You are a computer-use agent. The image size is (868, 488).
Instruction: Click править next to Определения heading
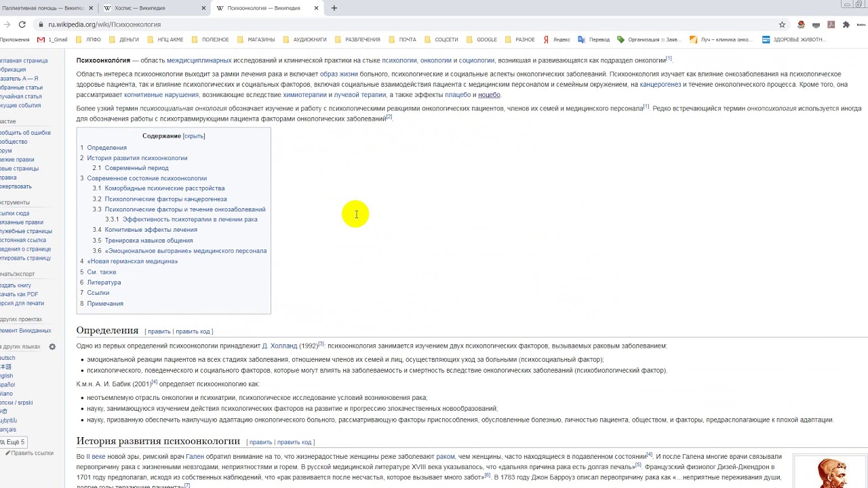pyautogui.click(x=159, y=331)
